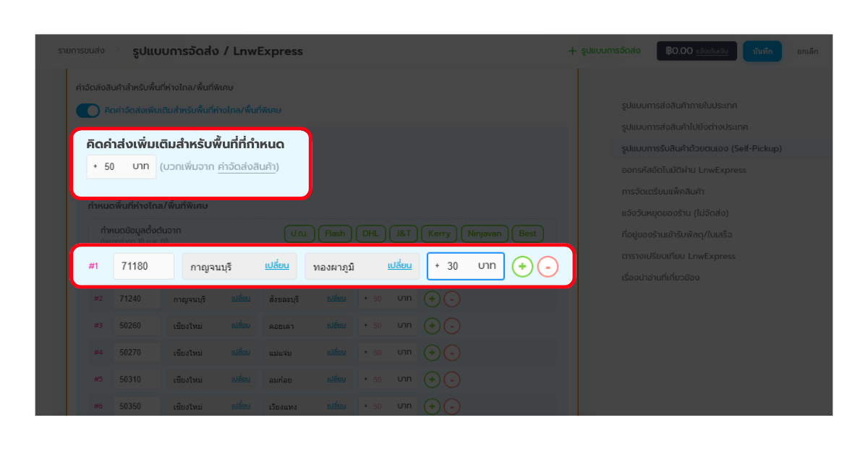
Task: Change district ทองผาภูมิ via เปลี่ยน in row #1
Action: click(399, 265)
